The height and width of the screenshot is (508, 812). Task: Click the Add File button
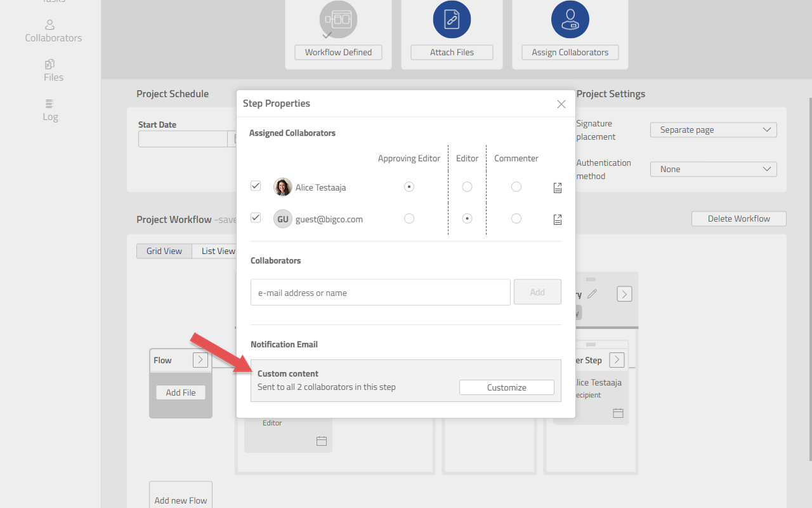coord(181,392)
